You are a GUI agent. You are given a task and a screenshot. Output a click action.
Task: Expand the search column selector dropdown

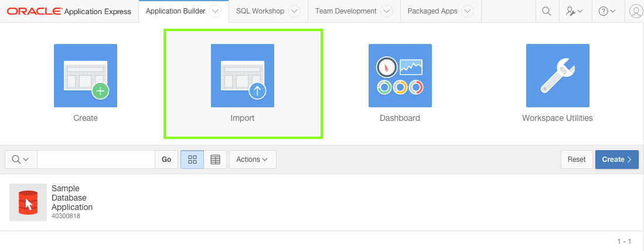click(x=21, y=160)
